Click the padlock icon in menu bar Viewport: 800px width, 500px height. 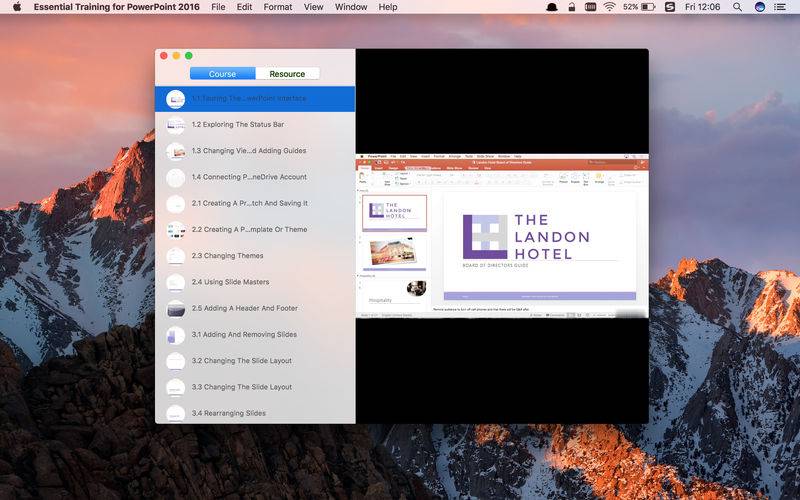pyautogui.click(x=572, y=7)
